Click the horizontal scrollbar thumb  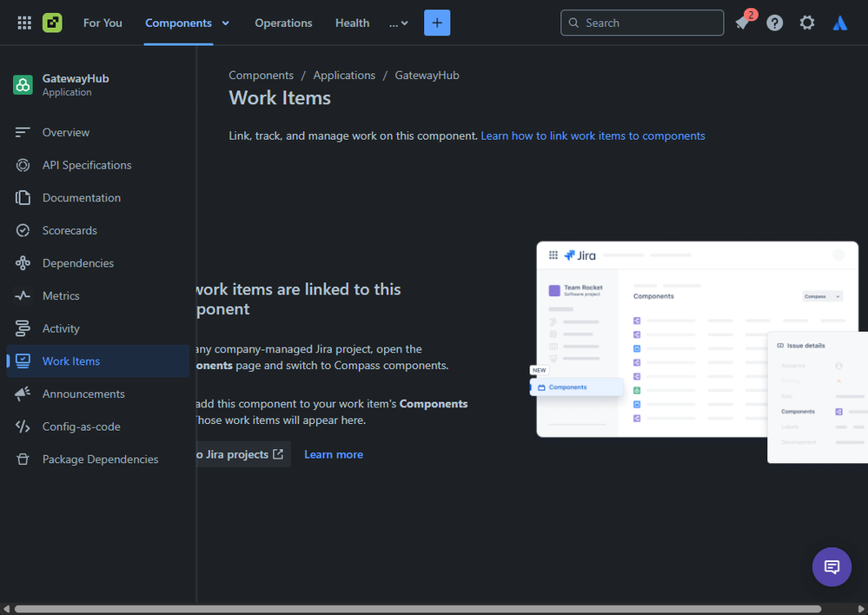[x=418, y=609]
